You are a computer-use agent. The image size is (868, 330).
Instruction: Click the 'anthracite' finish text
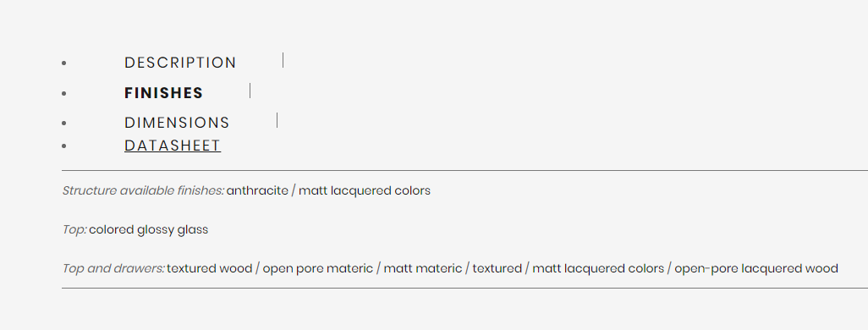257,191
